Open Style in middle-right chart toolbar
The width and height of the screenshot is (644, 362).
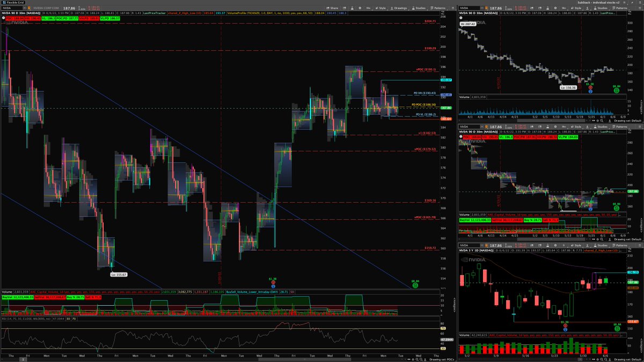tap(576, 127)
